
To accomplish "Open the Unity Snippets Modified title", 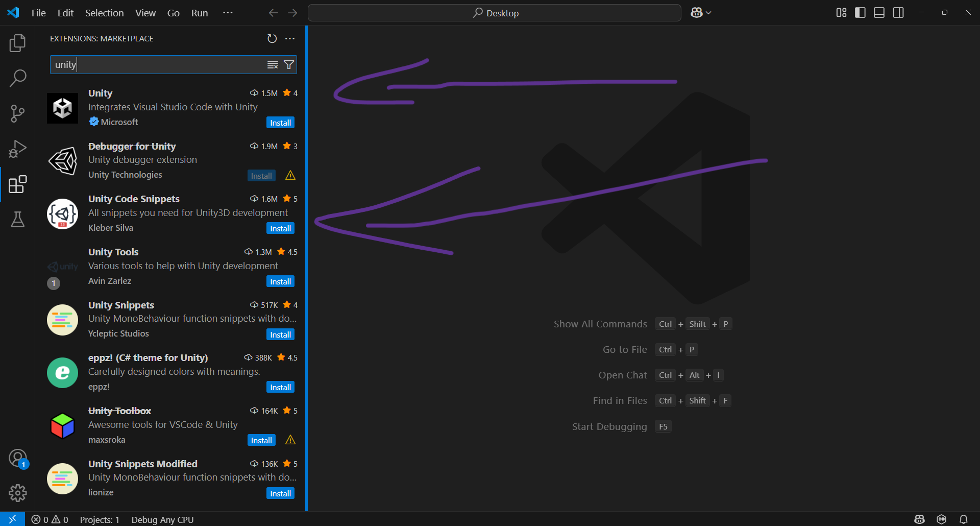I will (143, 464).
